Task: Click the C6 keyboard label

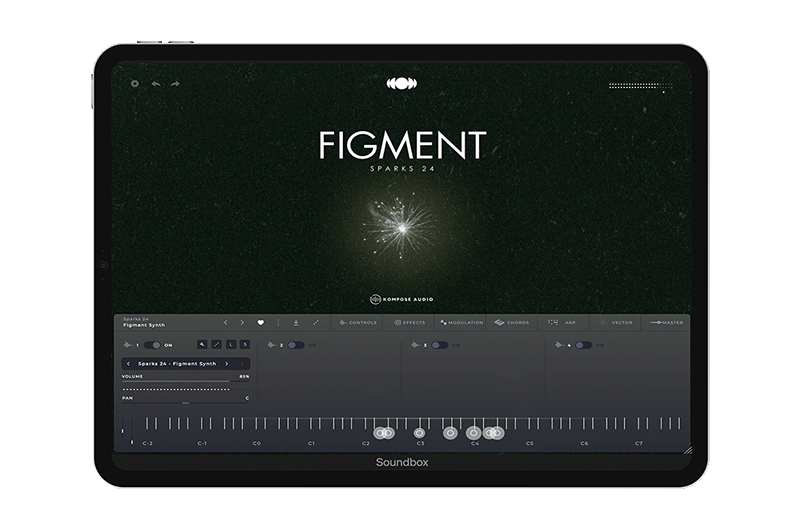Action: pos(584,443)
